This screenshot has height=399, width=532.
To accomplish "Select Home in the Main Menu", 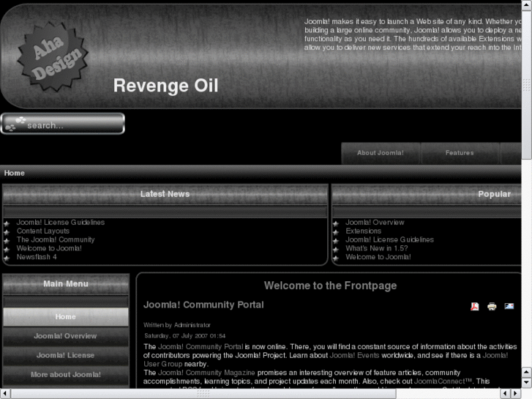I will tap(65, 317).
